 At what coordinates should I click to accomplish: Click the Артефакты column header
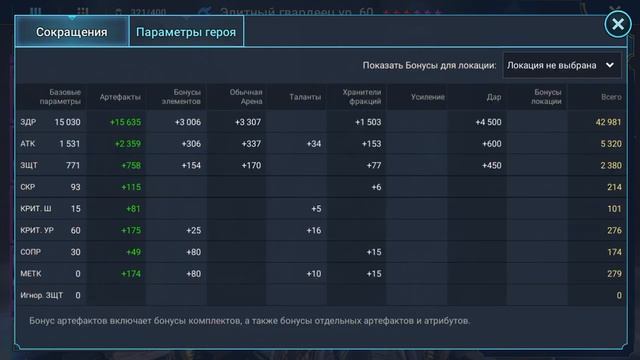120,97
